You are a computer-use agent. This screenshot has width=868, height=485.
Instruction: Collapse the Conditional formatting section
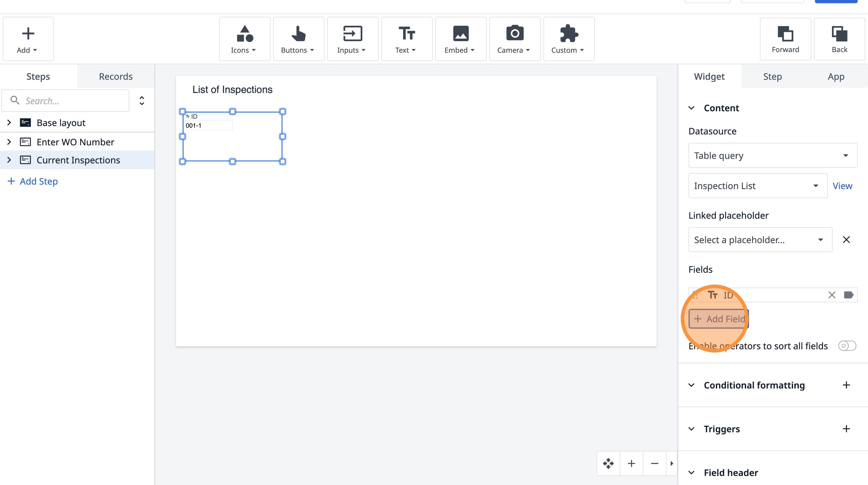click(691, 385)
